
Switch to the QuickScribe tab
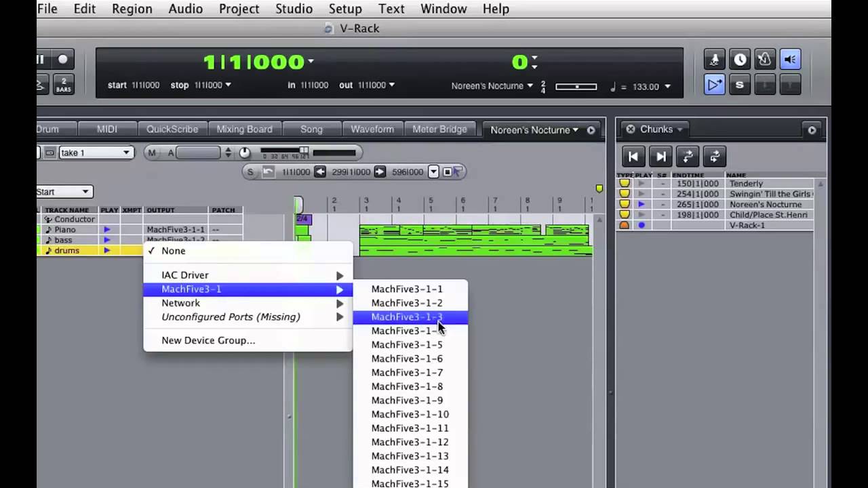tap(172, 129)
